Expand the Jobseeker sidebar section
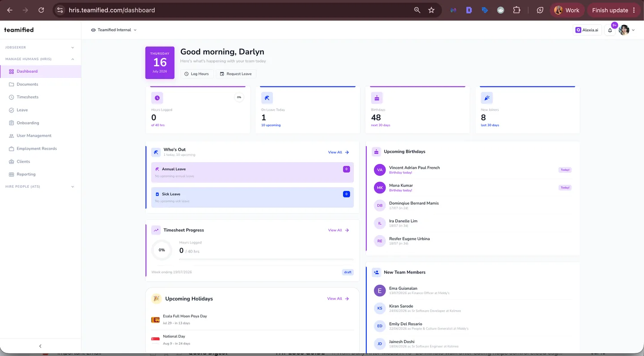 [x=40, y=47]
